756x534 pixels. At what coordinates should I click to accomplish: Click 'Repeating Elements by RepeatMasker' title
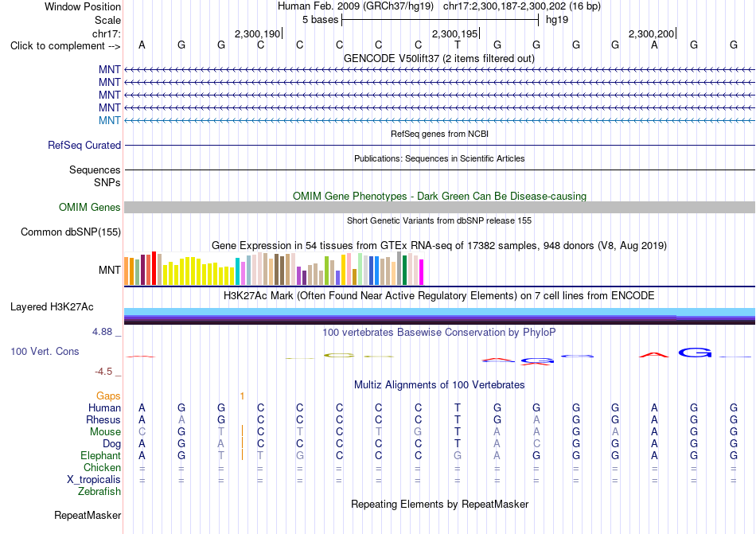point(439,504)
